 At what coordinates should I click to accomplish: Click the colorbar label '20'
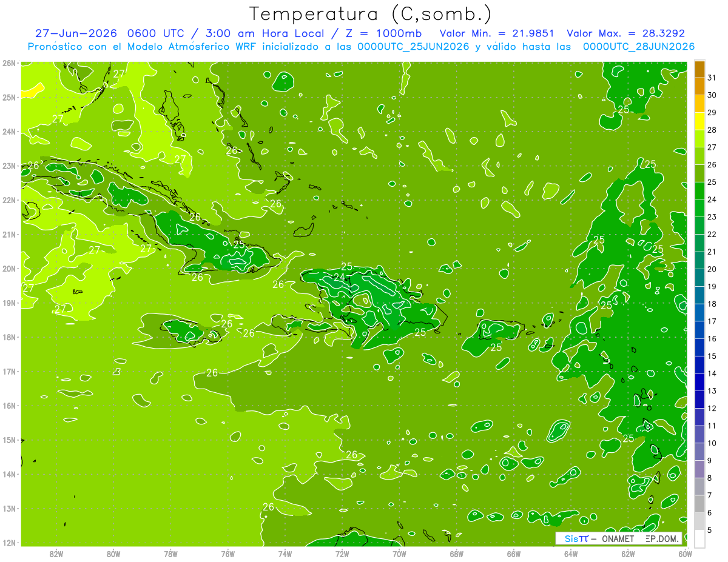click(712, 269)
